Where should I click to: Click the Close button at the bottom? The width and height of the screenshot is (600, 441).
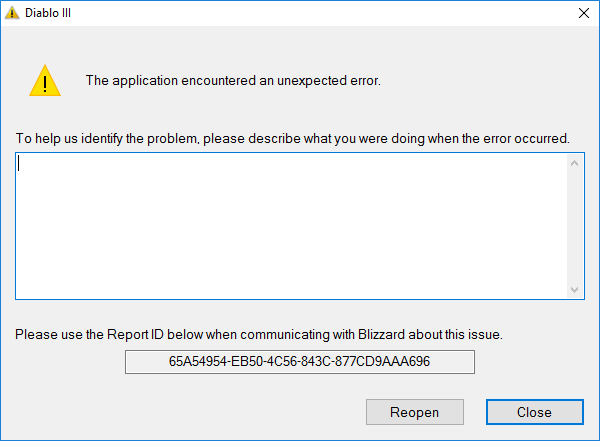click(x=535, y=412)
